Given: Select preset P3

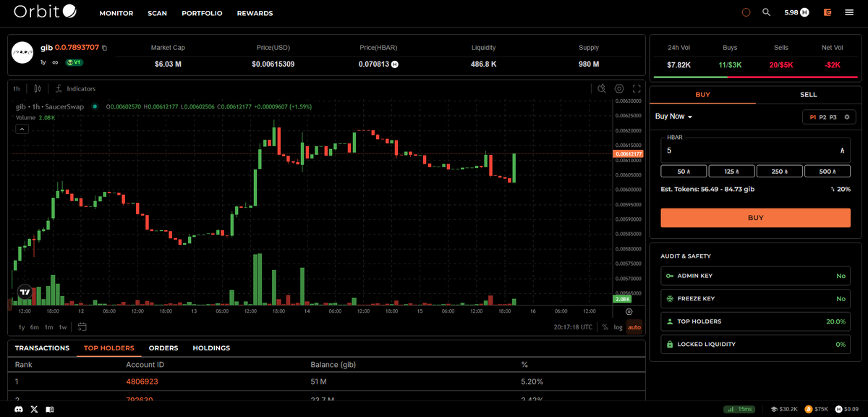Looking at the screenshot, I should 833,117.
